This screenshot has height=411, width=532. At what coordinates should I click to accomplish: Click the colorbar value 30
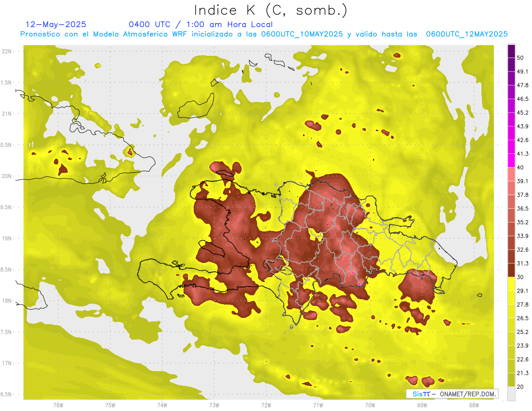pos(520,277)
